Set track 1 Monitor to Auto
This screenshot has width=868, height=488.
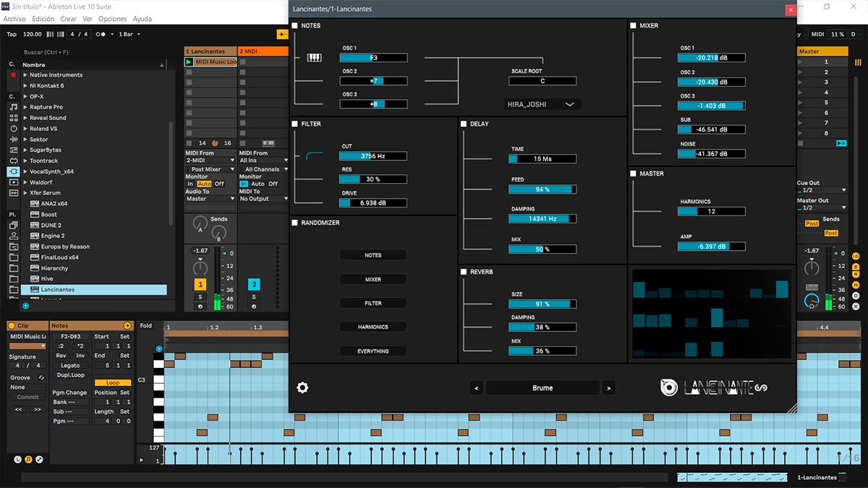pyautogui.click(x=204, y=184)
